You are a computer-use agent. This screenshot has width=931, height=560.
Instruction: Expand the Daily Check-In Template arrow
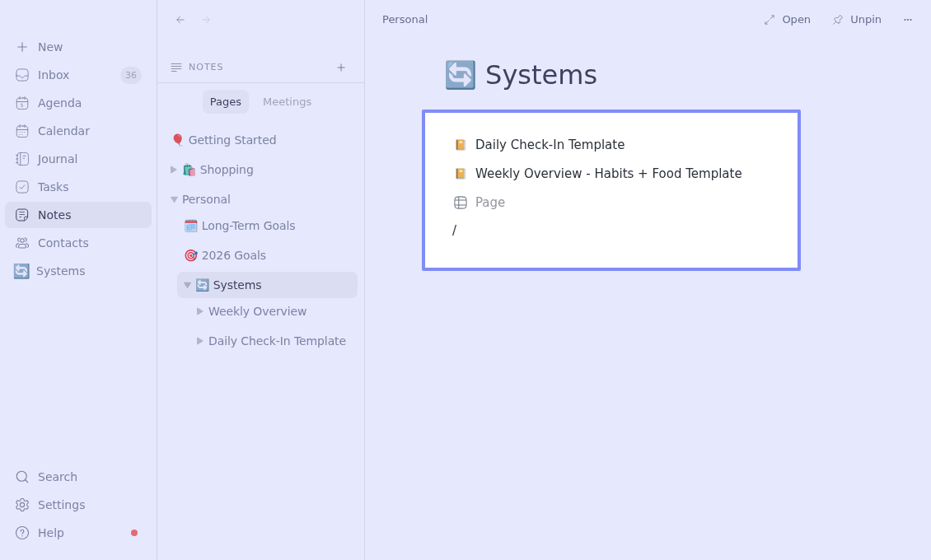(200, 341)
